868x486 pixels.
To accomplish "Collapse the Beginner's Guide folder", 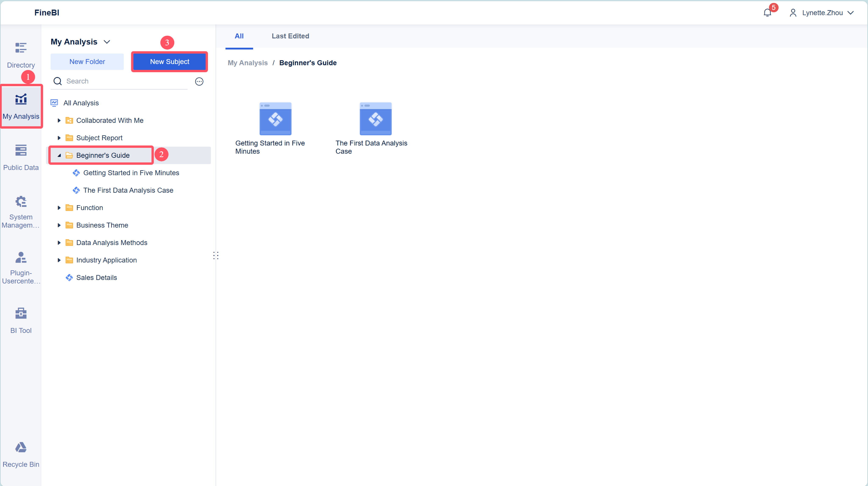I will (x=59, y=155).
